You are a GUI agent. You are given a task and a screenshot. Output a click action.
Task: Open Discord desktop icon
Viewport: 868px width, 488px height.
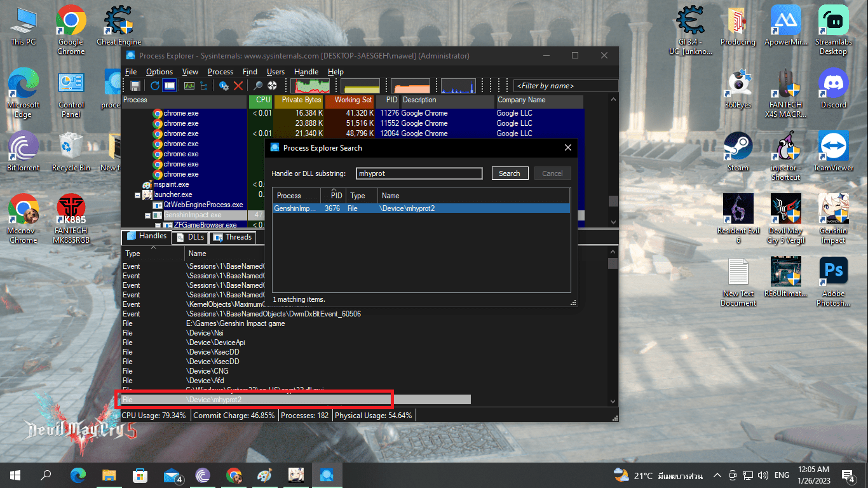[x=833, y=88]
